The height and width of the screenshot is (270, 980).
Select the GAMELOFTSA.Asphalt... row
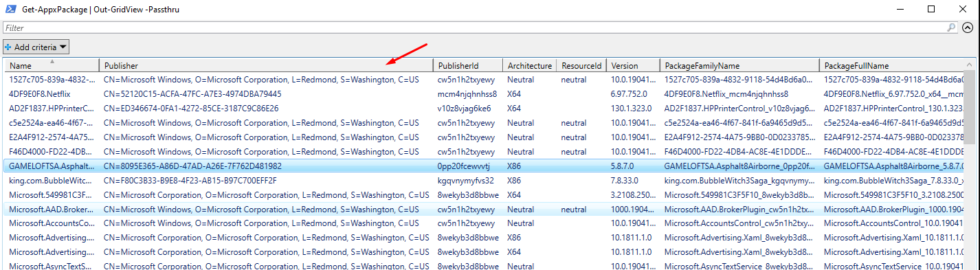tap(484, 166)
